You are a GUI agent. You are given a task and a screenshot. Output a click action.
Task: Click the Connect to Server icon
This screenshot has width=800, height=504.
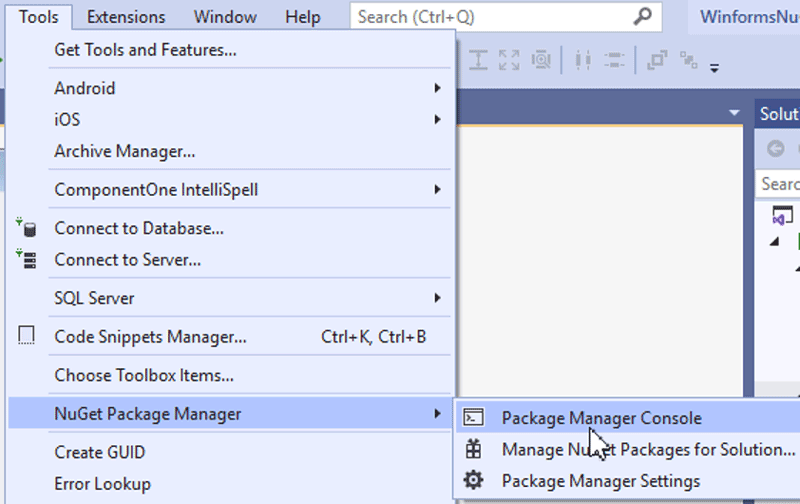[27, 260]
